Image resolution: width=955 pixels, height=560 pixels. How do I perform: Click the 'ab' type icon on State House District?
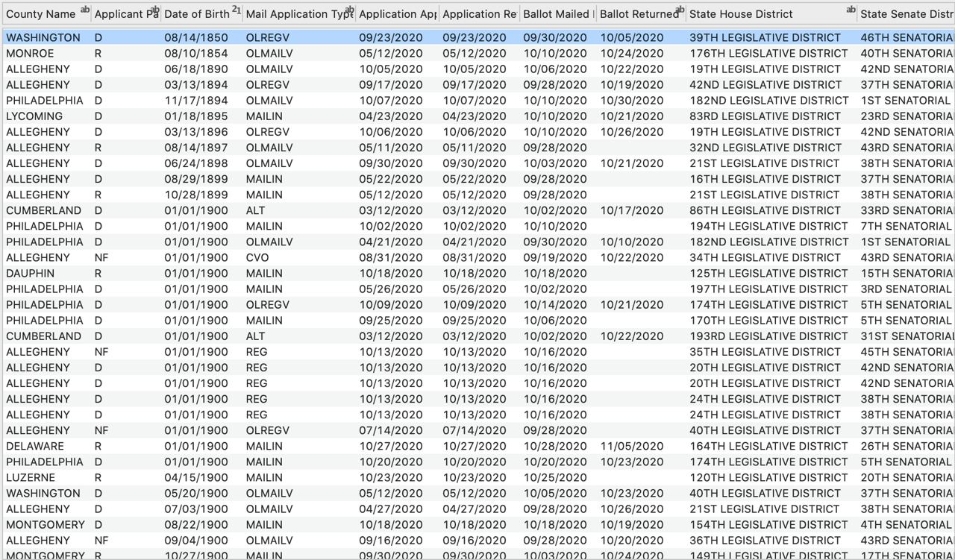pyautogui.click(x=851, y=10)
